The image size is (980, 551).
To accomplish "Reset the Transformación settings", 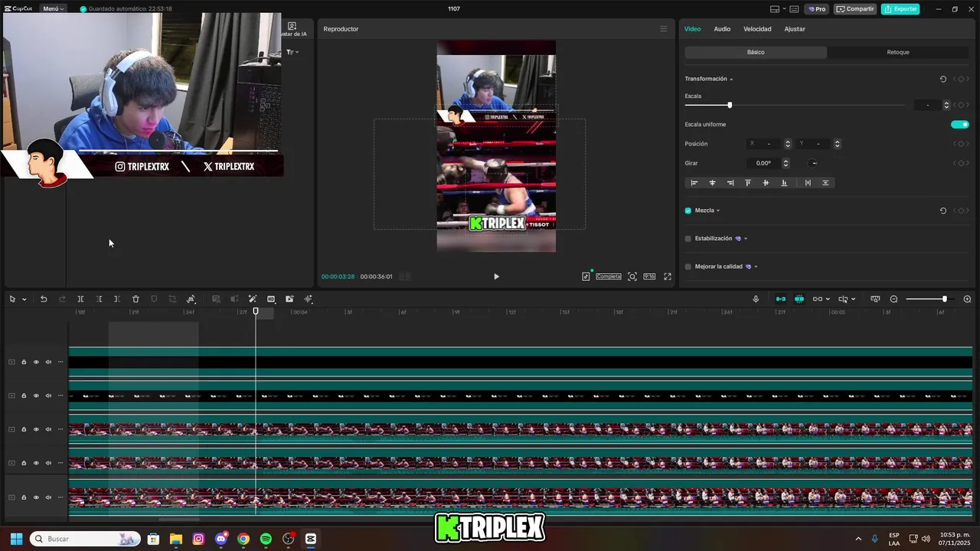I will coord(943,79).
